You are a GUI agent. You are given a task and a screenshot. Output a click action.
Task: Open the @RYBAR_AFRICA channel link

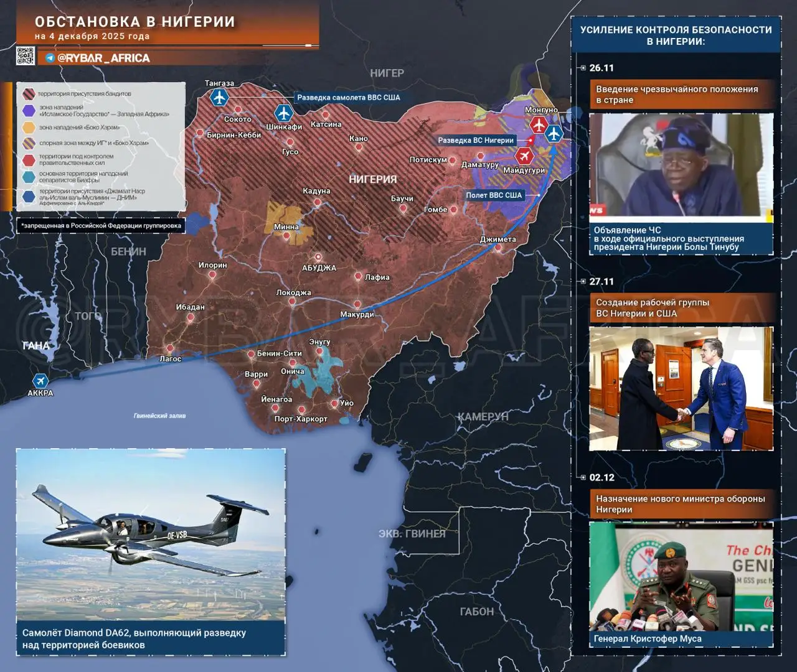[x=103, y=58]
